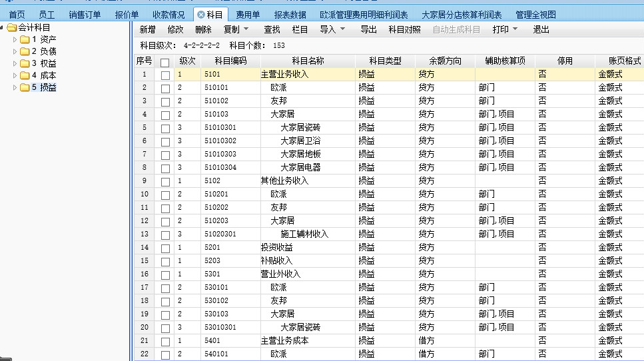
Task: Click the folder icon for 5 损益
Action: [x=25, y=87]
